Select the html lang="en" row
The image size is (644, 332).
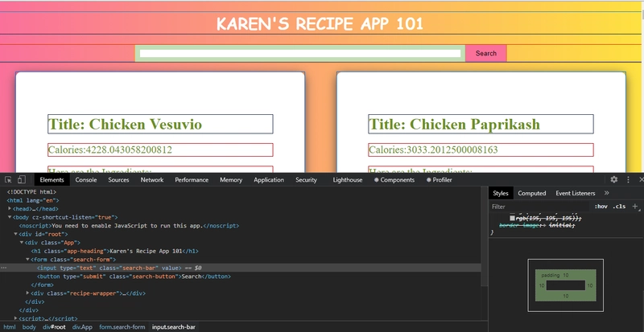[240, 200]
